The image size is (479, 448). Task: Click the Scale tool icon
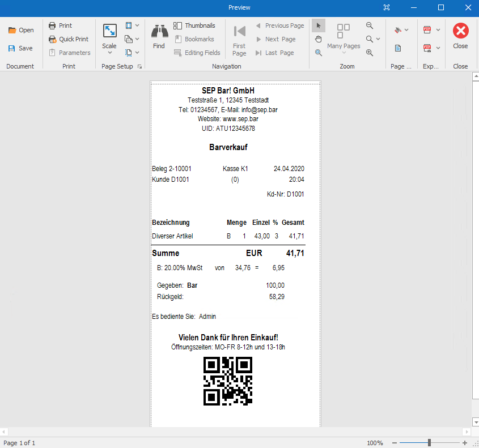click(109, 31)
